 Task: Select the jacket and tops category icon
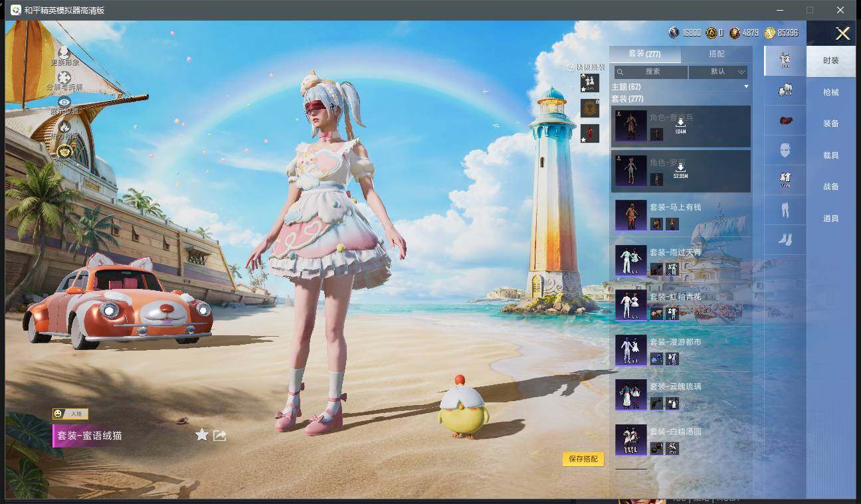click(785, 90)
